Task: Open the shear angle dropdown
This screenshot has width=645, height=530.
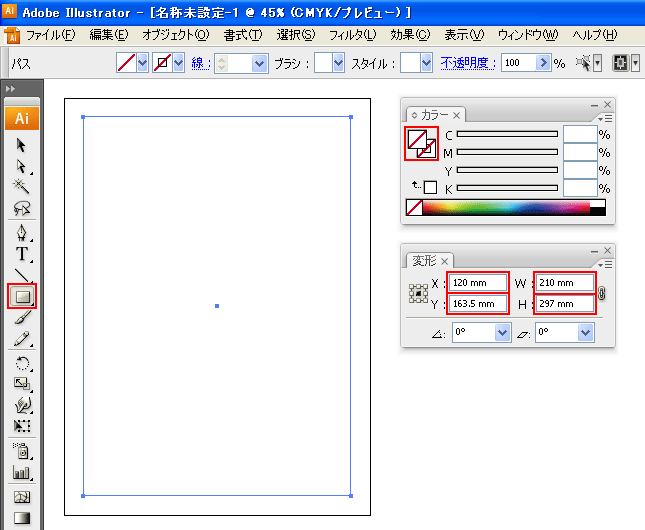Action: [586, 333]
